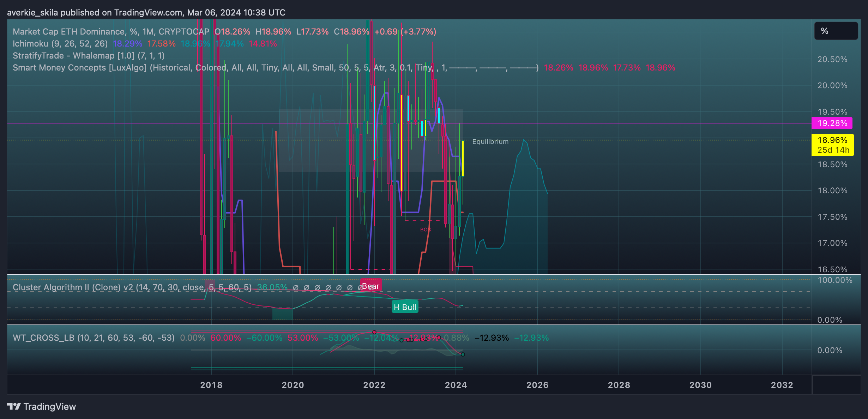Image resolution: width=868 pixels, height=419 pixels.
Task: Click the 2024 label on the time axis
Action: (456, 385)
